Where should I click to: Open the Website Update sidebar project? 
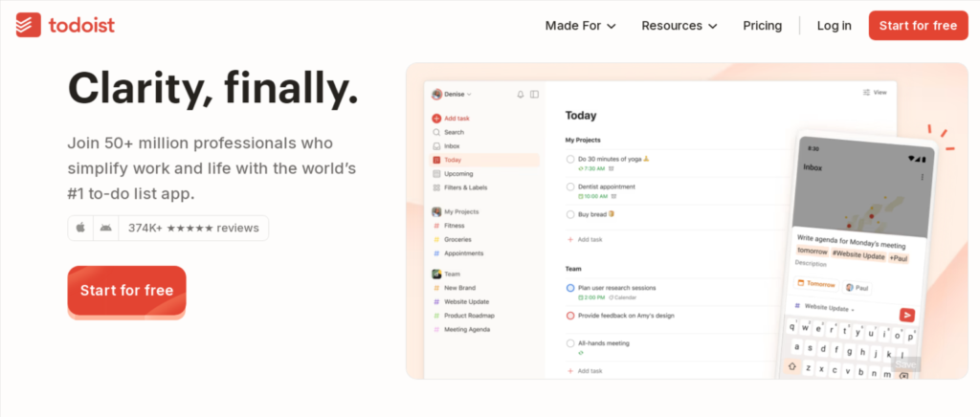tap(466, 301)
